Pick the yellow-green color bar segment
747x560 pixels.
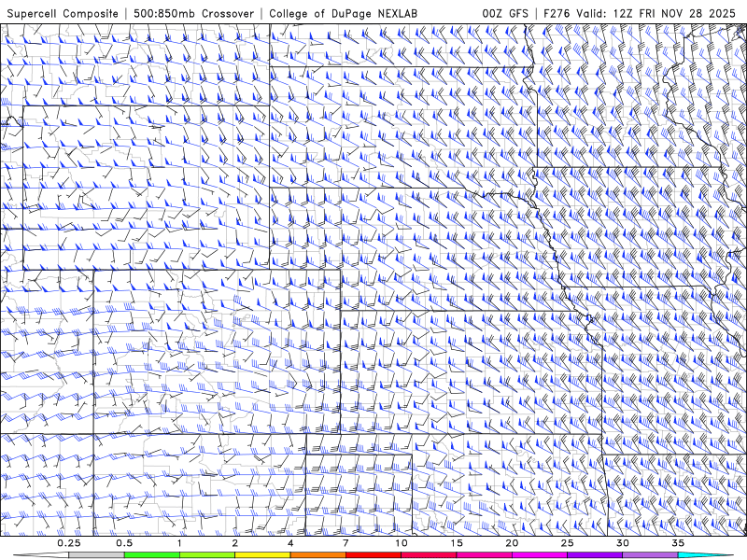pyautogui.click(x=207, y=555)
